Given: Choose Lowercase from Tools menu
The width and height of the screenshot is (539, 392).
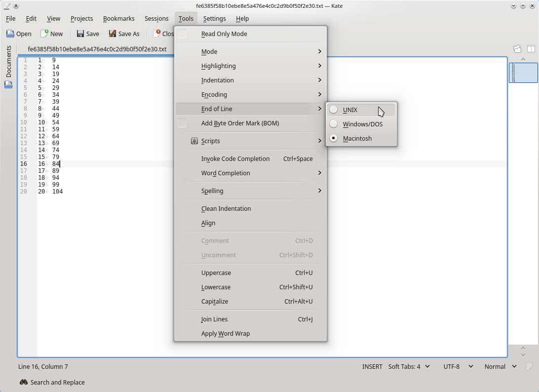Looking at the screenshot, I should pos(250,287).
